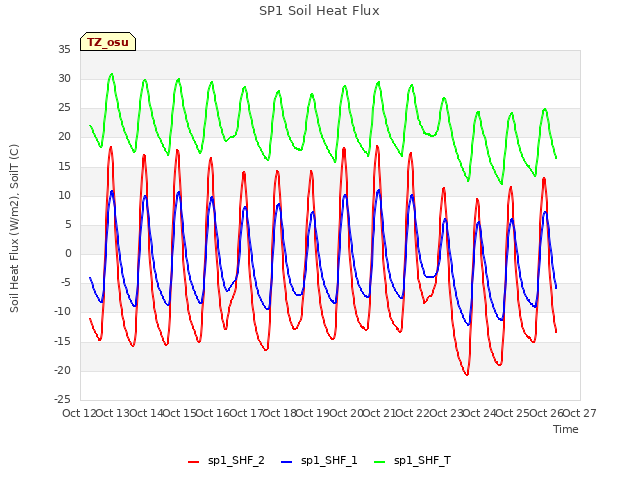Click the Soil Heat Flux y-axis label
640x480 pixels.
[x=14, y=228]
